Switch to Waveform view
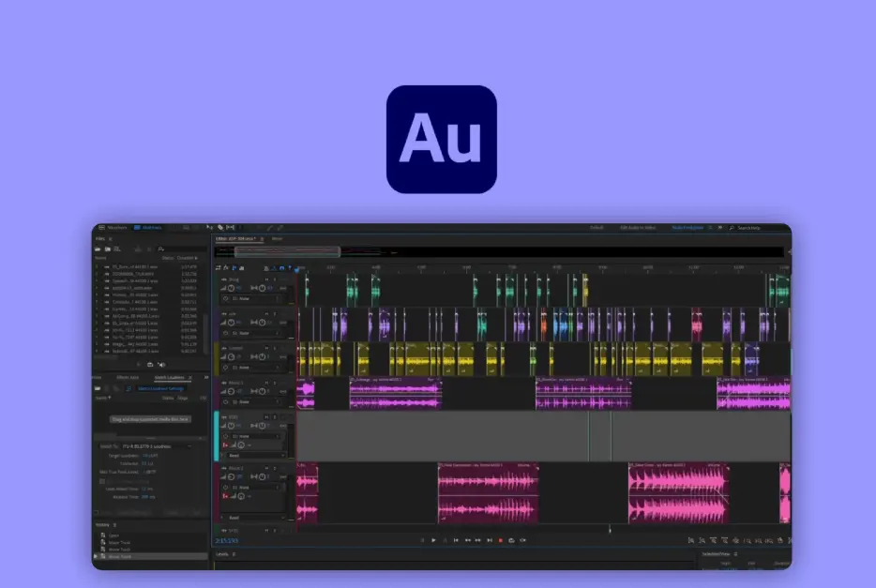The image size is (876, 588). coord(115,227)
